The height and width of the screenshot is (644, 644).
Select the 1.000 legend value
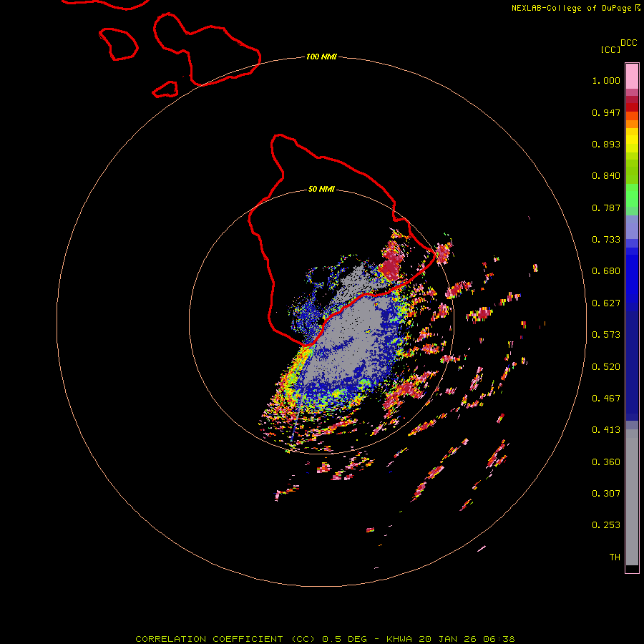point(606,80)
